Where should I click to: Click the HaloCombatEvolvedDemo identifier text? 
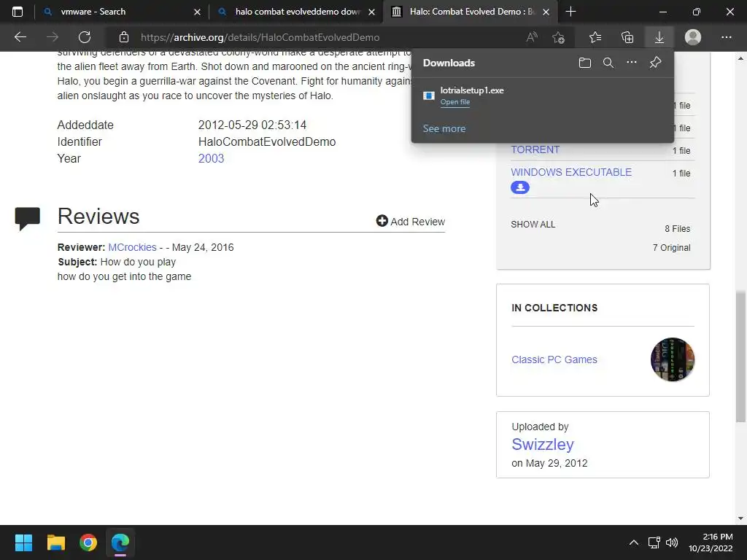(267, 142)
